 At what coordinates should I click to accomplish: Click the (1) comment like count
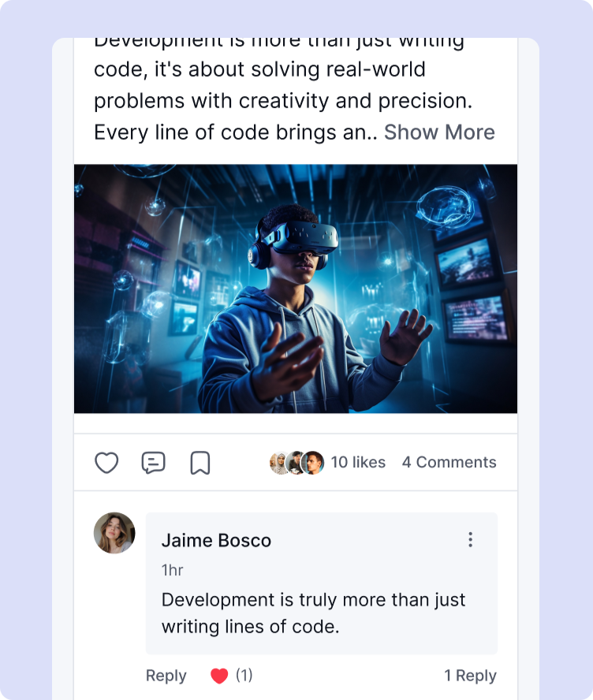(x=244, y=676)
